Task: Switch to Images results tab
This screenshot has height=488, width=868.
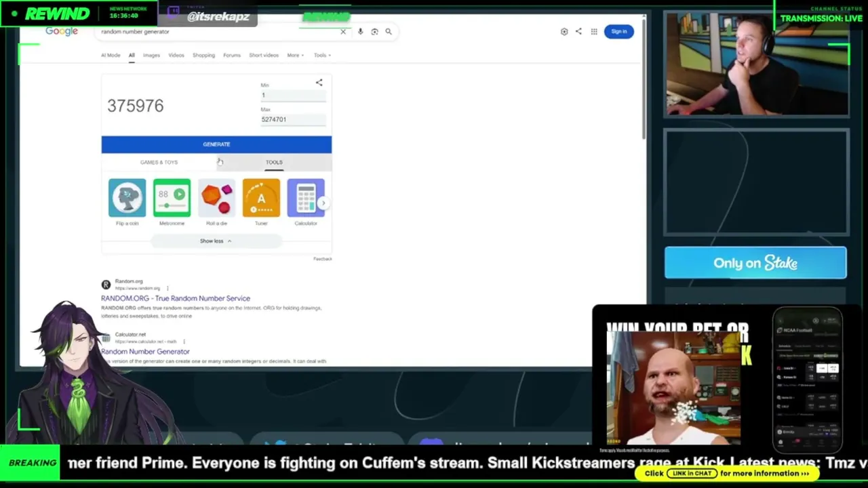Action: (151, 55)
